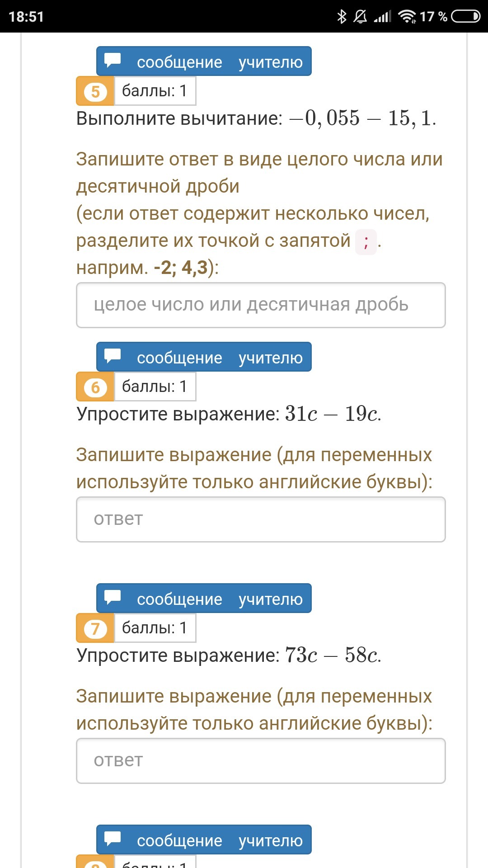Tap the Wi-Fi status icon
This screenshot has width=488, height=868.
click(407, 17)
